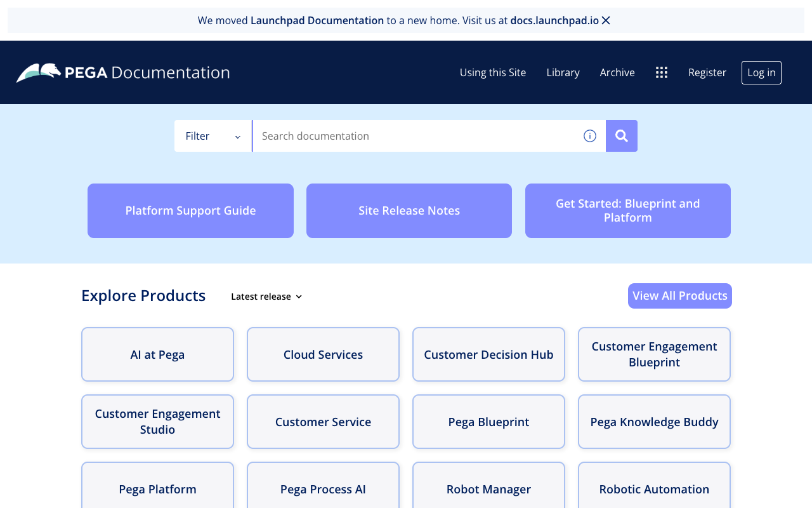Open the Robot Manager product card
The height and width of the screenshot is (508, 812).
[488, 486]
